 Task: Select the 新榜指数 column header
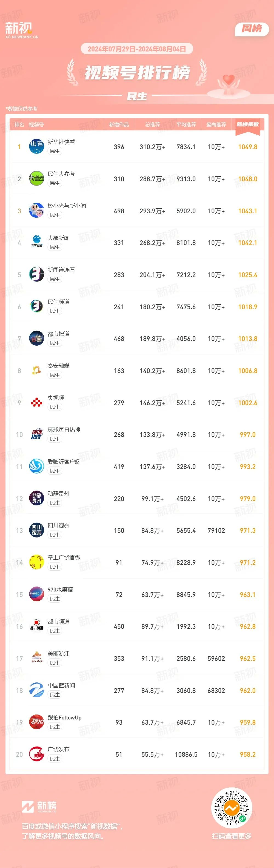point(248,124)
